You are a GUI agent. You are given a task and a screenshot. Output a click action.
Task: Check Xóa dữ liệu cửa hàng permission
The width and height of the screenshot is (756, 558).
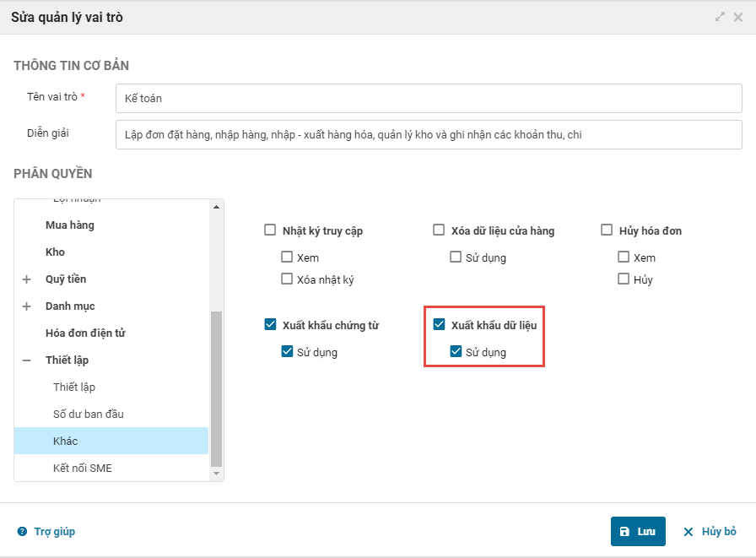(439, 230)
